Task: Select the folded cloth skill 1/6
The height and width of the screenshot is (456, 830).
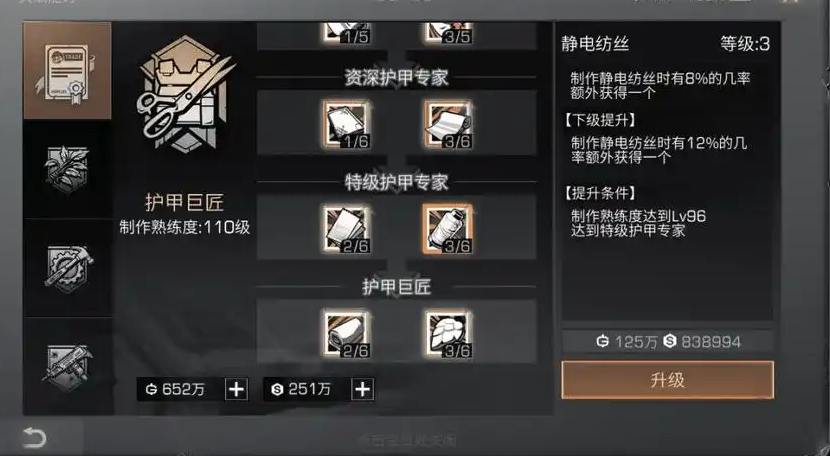Action: pos(346,124)
